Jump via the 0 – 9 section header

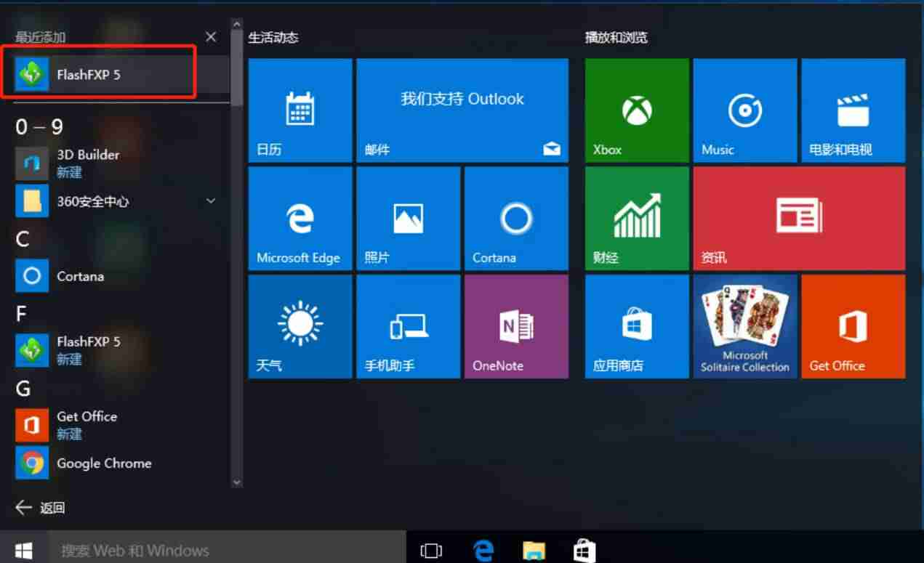(39, 127)
